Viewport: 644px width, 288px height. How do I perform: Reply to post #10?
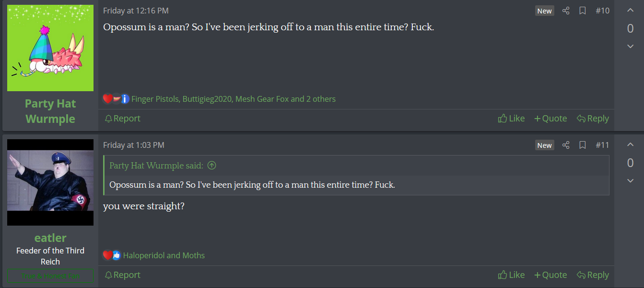click(593, 119)
